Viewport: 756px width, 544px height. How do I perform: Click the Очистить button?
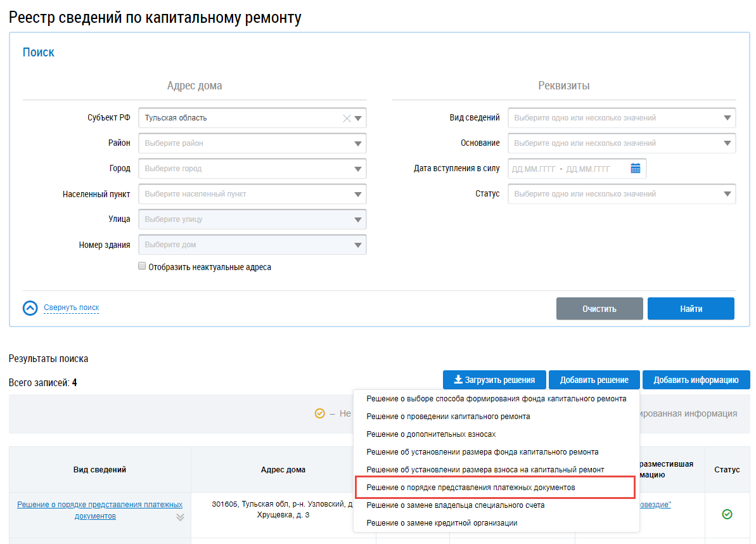(599, 309)
